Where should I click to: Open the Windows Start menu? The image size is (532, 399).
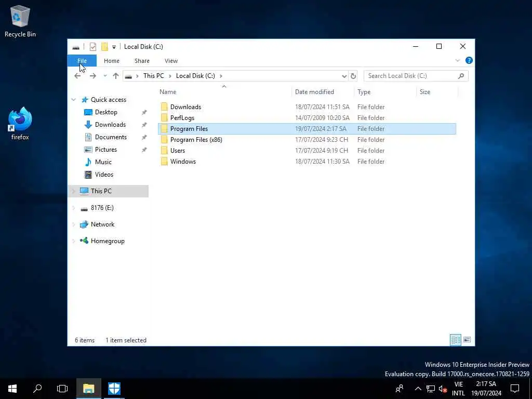12,389
